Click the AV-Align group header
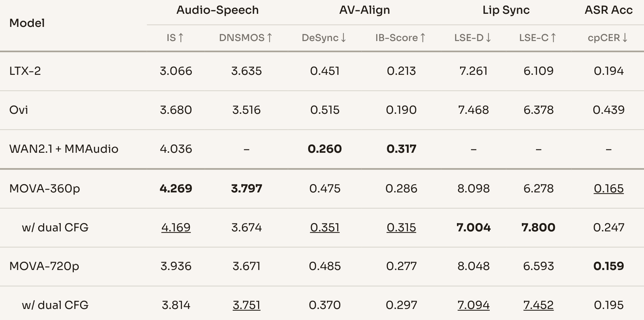644x320 pixels. click(364, 10)
